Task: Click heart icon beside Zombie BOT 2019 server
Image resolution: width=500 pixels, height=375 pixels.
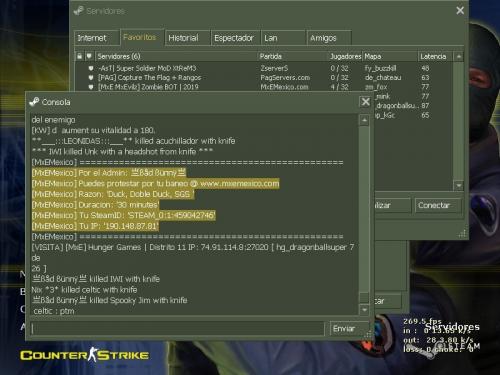Action: [91, 87]
